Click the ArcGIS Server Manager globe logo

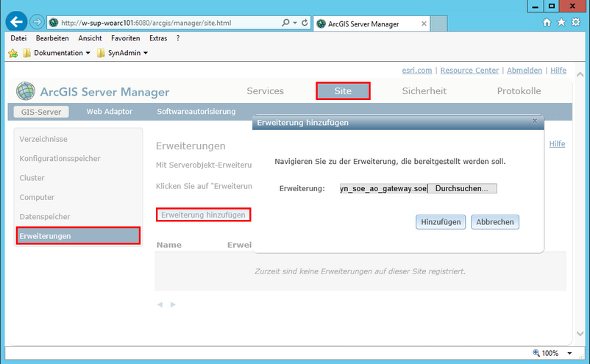(26, 91)
